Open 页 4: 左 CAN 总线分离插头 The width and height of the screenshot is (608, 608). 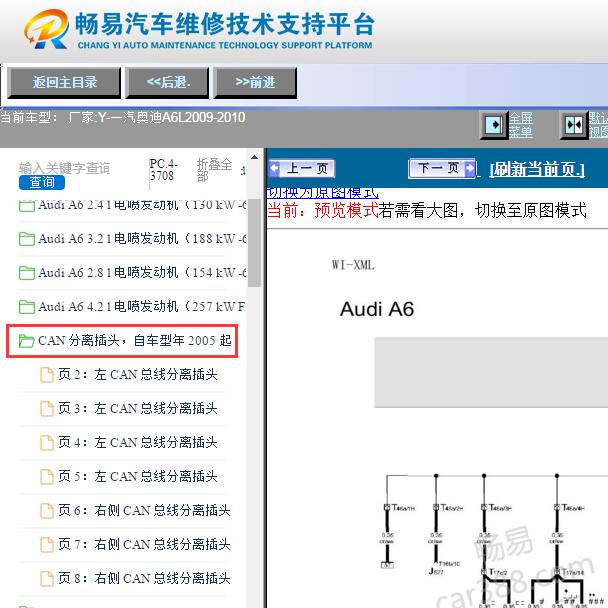click(138, 442)
